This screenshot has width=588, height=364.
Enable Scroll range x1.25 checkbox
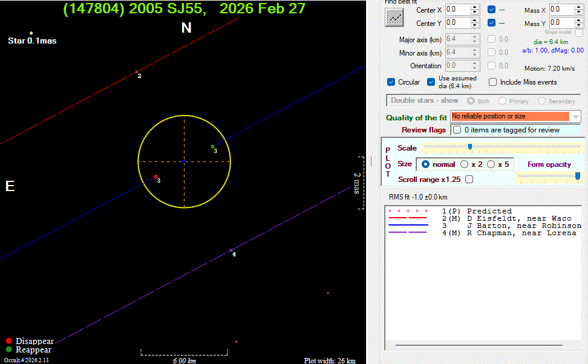[469, 180]
